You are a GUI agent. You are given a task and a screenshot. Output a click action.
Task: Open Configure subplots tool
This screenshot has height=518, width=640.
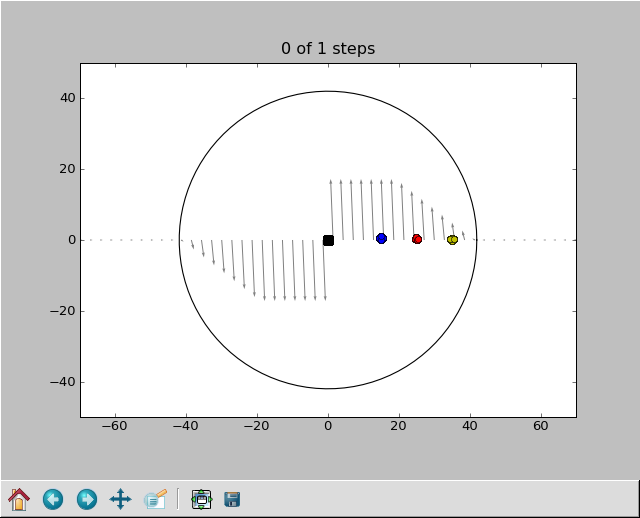click(x=202, y=499)
